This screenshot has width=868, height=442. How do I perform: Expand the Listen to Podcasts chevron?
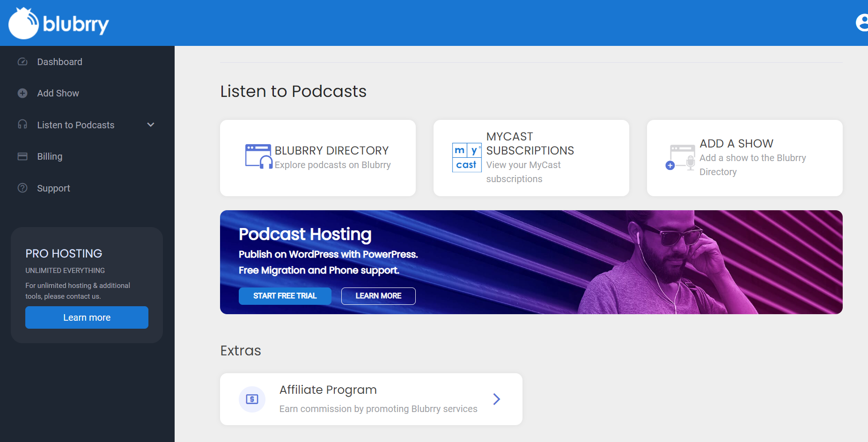coord(151,125)
